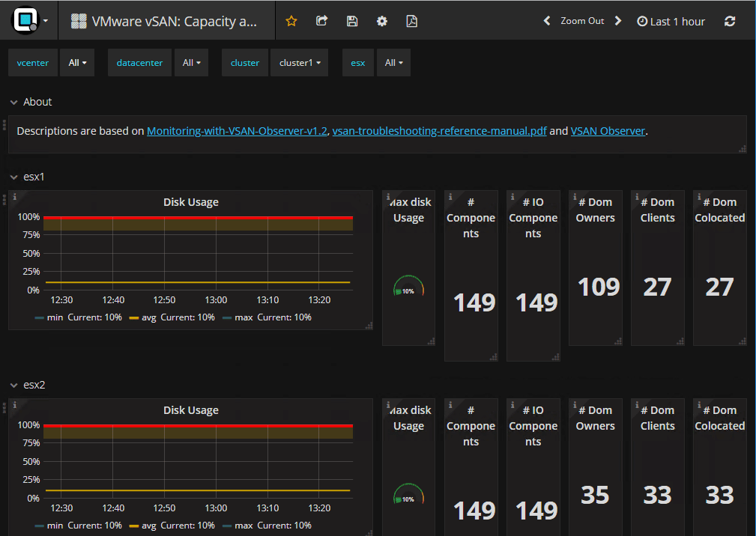The image size is (756, 536).
Task: Open the Monitoring-with-VSAN-Observer-v1.2 link
Action: coord(237,131)
